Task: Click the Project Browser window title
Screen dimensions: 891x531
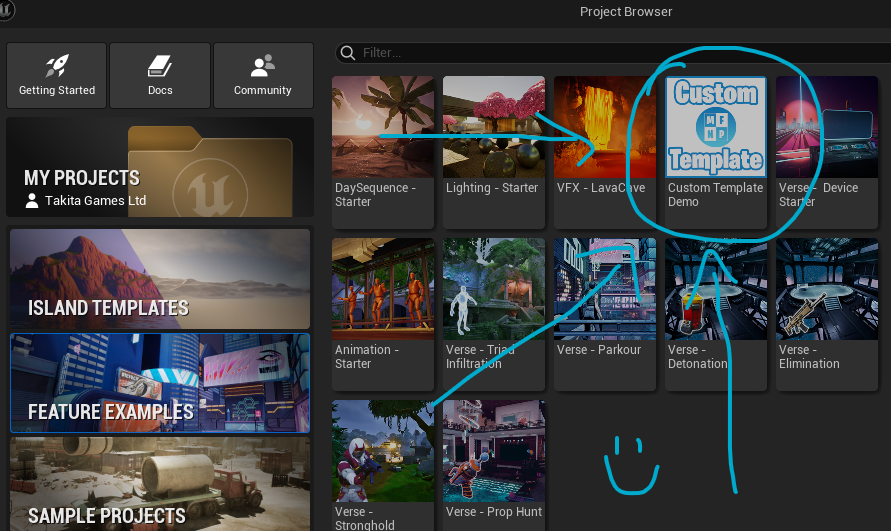Action: [626, 11]
